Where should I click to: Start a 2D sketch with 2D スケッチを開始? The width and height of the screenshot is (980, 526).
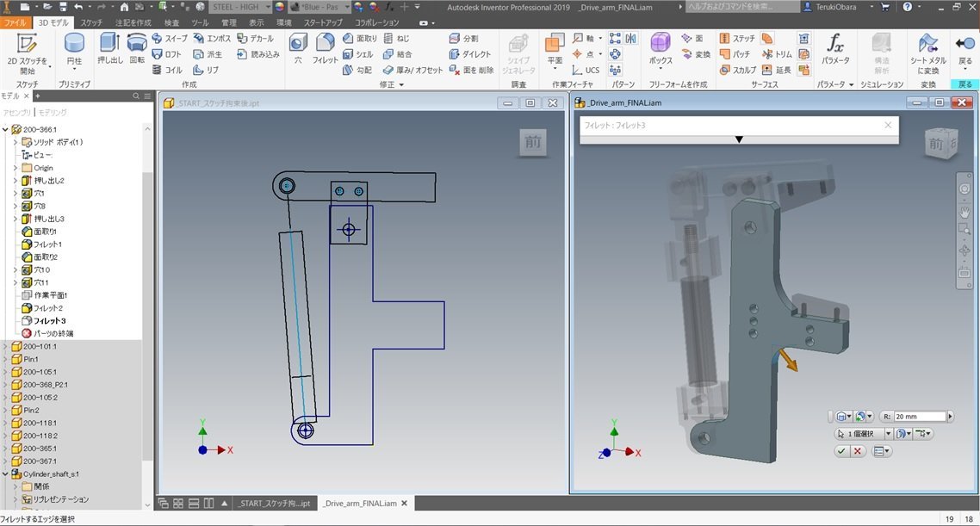click(x=26, y=54)
